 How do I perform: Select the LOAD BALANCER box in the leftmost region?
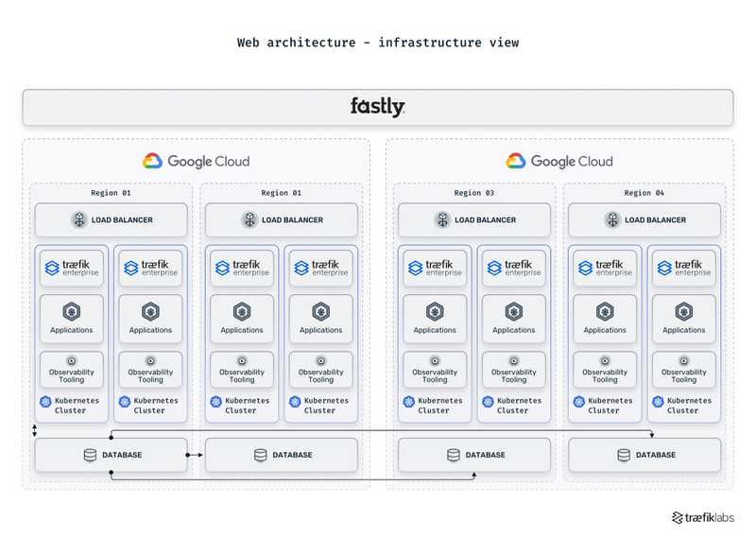pos(112,219)
